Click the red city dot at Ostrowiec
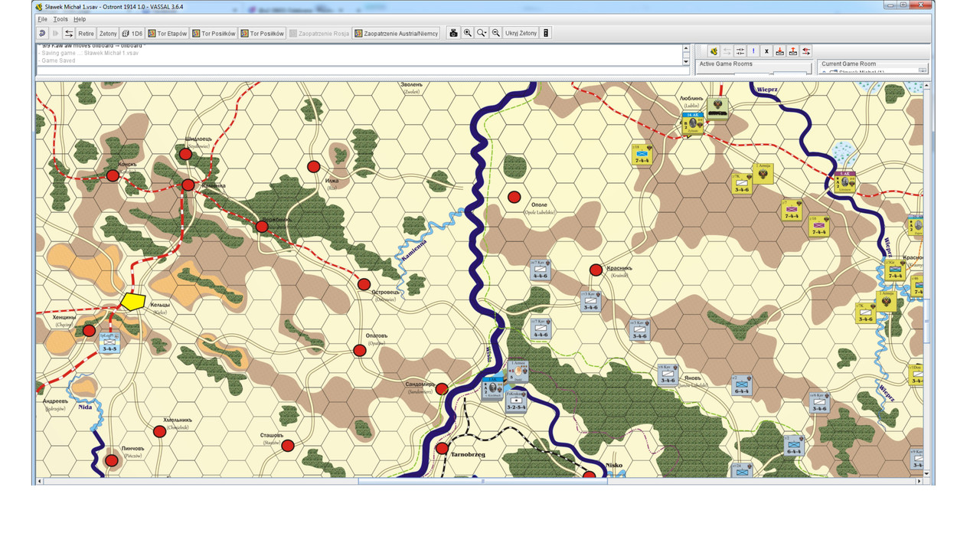 point(364,284)
